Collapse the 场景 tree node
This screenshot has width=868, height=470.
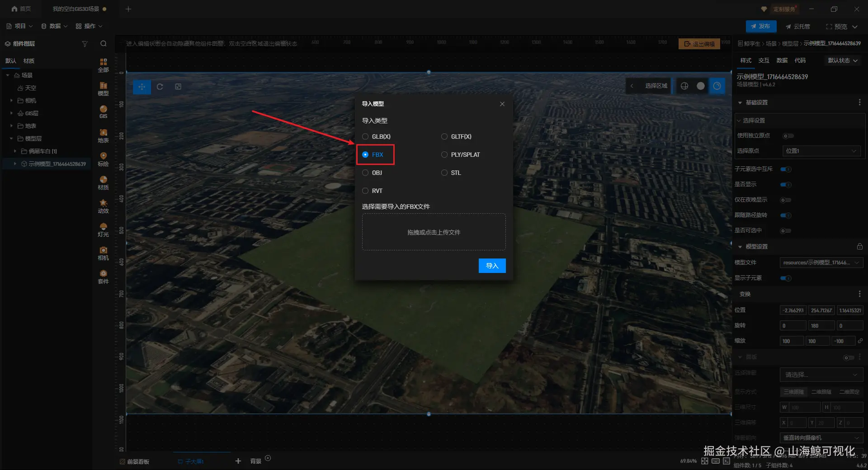[8, 75]
